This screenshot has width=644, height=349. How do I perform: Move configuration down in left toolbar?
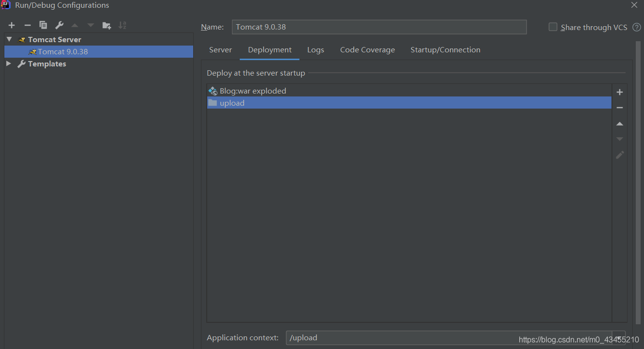coord(91,25)
